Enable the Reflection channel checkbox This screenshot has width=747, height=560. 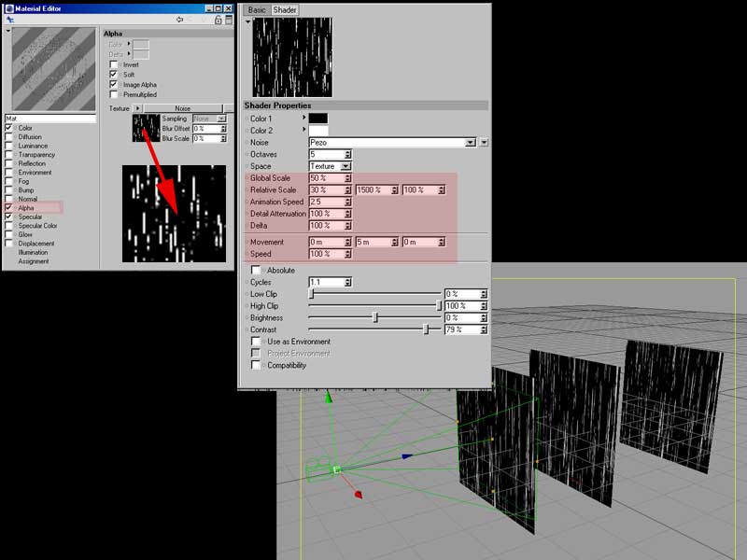coord(8,163)
